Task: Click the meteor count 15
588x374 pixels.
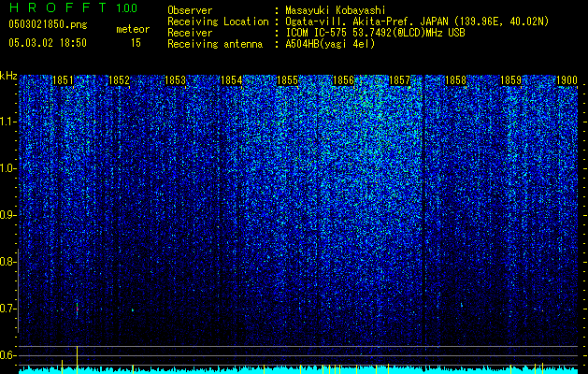Action: click(136, 43)
